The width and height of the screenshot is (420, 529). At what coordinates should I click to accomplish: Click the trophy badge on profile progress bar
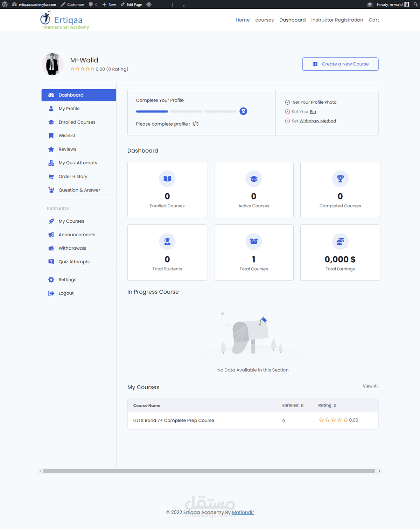[x=243, y=111]
